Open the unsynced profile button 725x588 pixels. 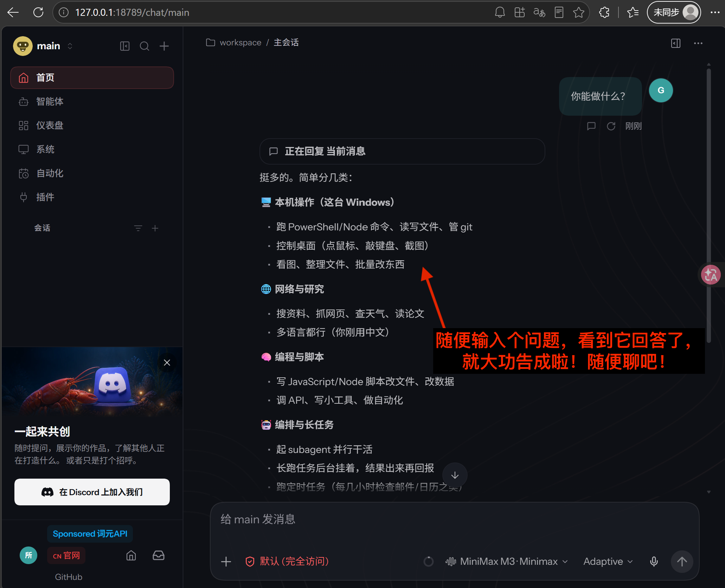point(674,13)
